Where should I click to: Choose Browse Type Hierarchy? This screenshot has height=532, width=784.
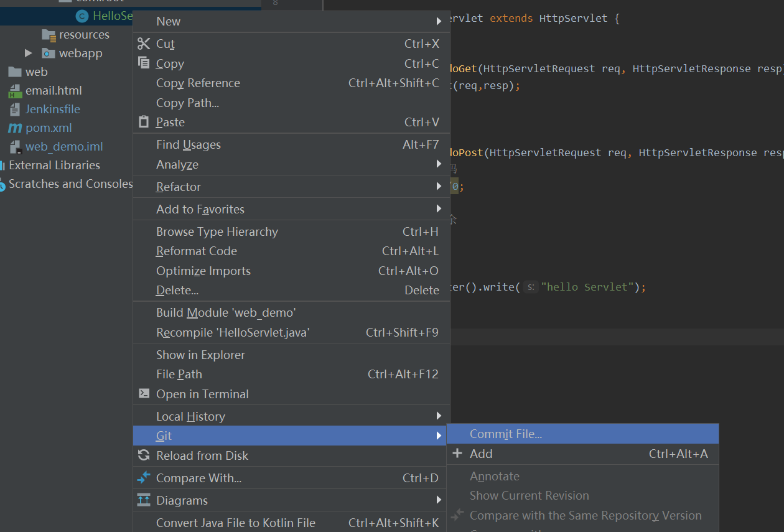(291, 231)
